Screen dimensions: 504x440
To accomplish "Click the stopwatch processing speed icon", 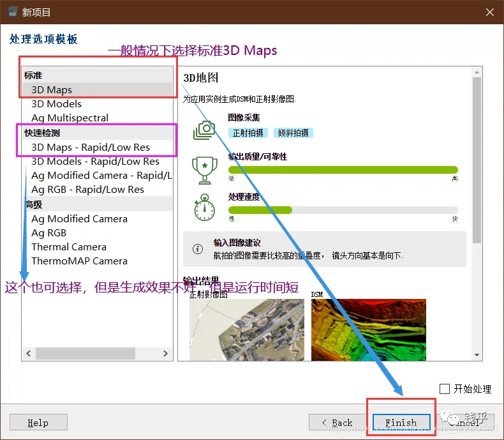I will (204, 208).
